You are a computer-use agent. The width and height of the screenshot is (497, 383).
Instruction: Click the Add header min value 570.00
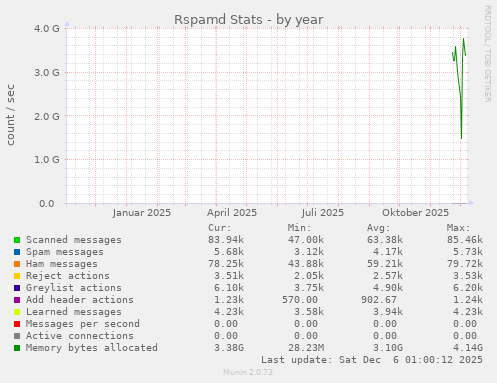300,300
